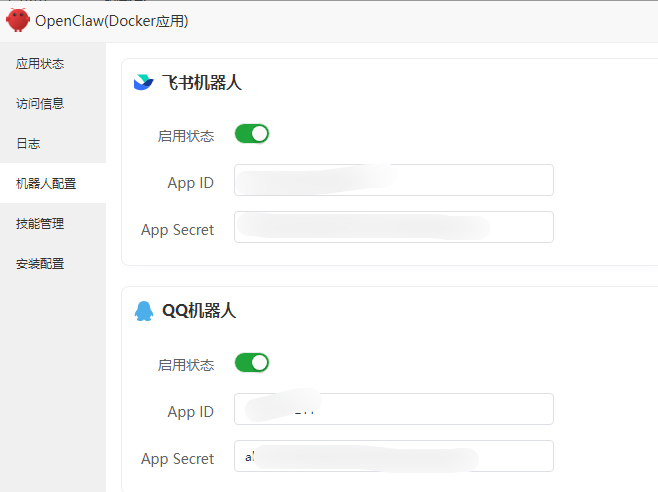Go to 技能管理 section
This screenshot has width=658, height=492.
click(53, 223)
